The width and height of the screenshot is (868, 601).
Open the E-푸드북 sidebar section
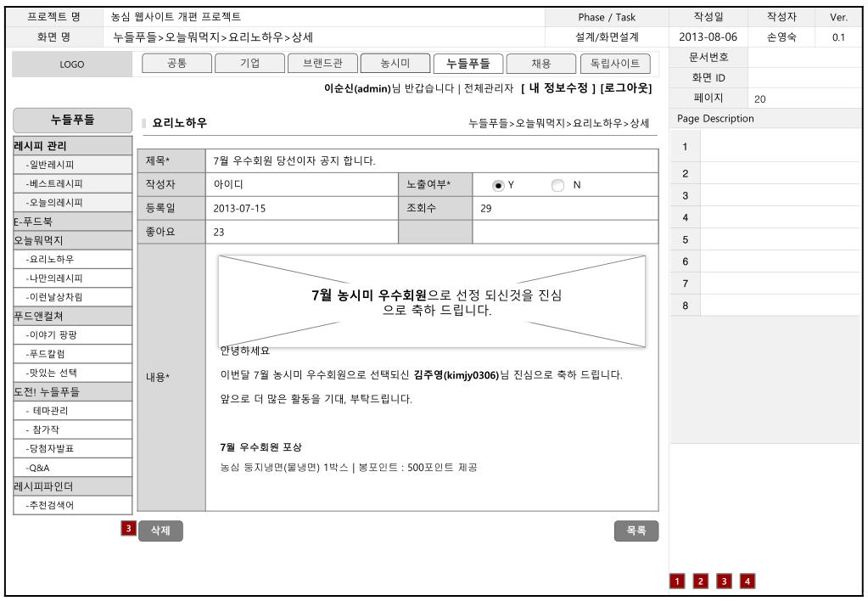point(72,222)
